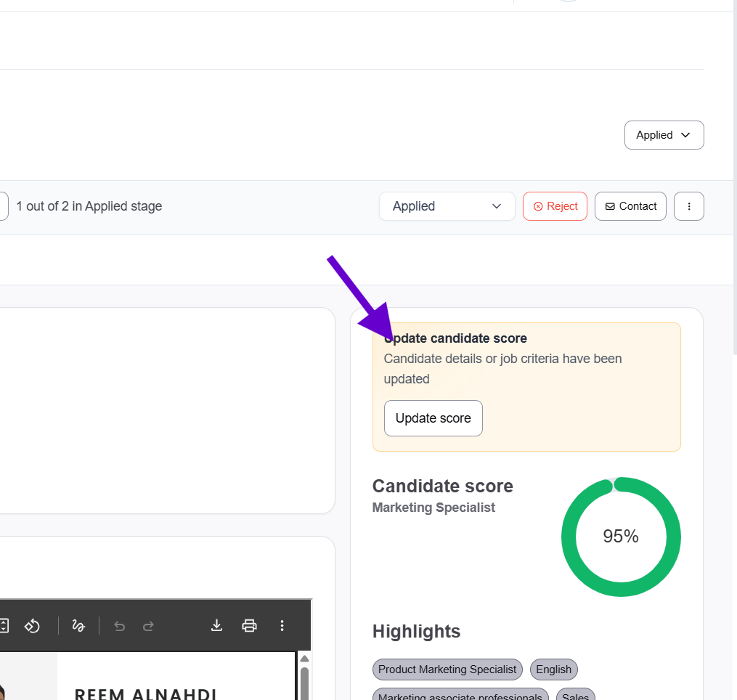Click the Sales highlight tag
The height and width of the screenshot is (700, 737).
pos(576,696)
